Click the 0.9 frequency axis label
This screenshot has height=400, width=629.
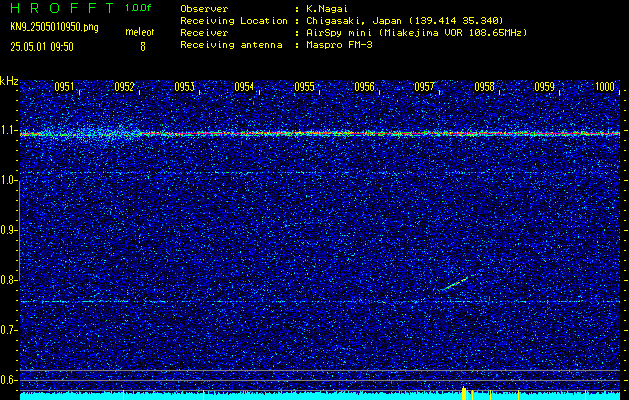click(8, 230)
